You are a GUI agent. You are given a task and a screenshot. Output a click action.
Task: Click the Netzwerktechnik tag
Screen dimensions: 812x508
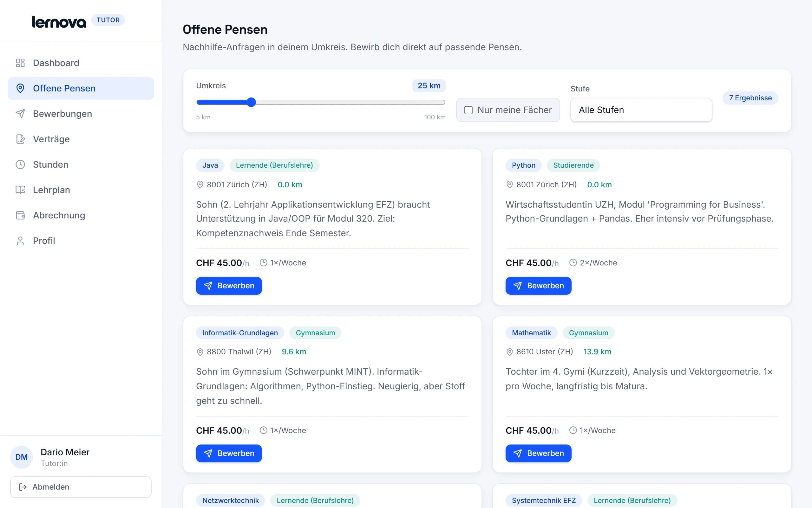[231, 501]
